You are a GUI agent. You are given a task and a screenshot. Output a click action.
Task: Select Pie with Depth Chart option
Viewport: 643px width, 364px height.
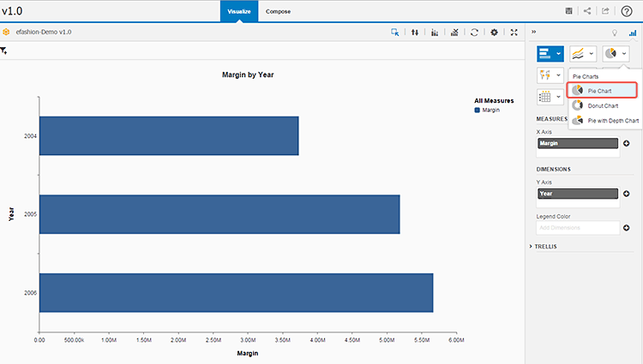pyautogui.click(x=612, y=121)
